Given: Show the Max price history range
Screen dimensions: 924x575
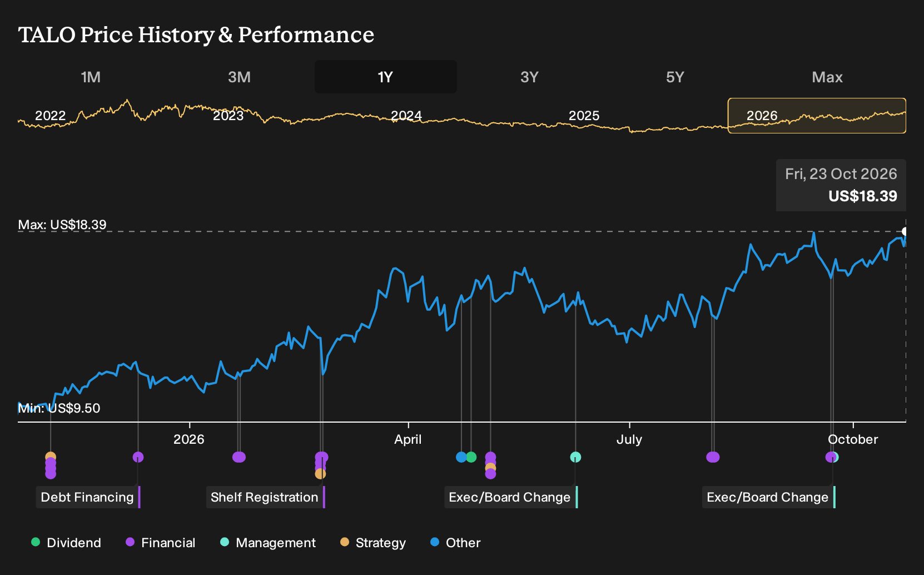Looking at the screenshot, I should pos(827,77).
